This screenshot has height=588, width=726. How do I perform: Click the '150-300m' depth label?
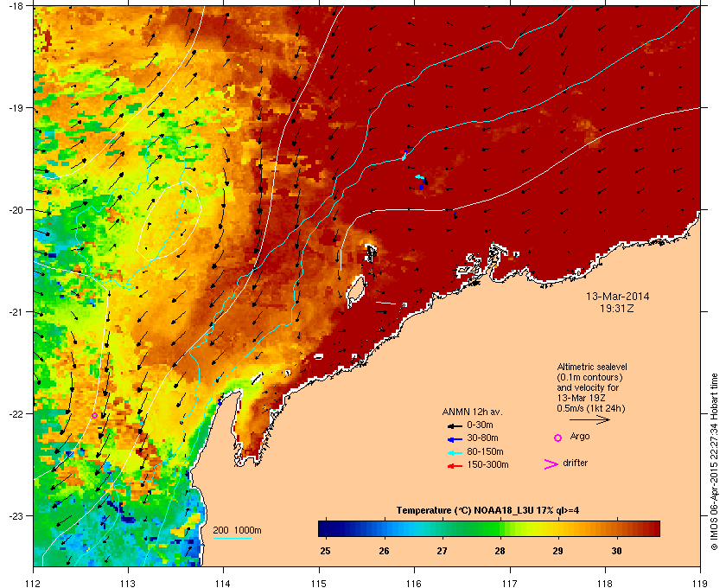click(487, 464)
